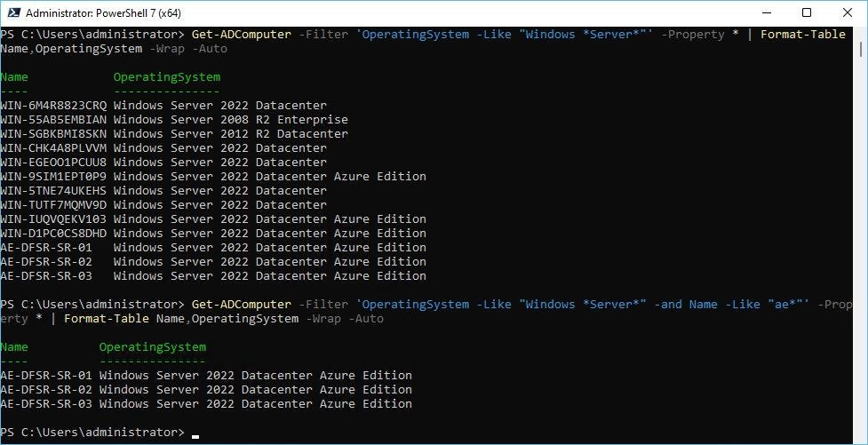This screenshot has height=445, width=868.
Task: Click Get-ADComputer in the second command
Action: coord(242,305)
